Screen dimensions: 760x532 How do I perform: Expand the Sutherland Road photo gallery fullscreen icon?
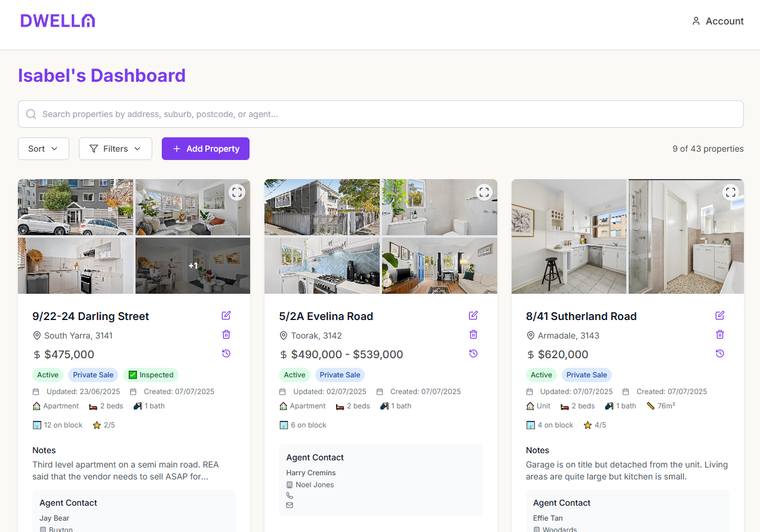pyautogui.click(x=731, y=192)
